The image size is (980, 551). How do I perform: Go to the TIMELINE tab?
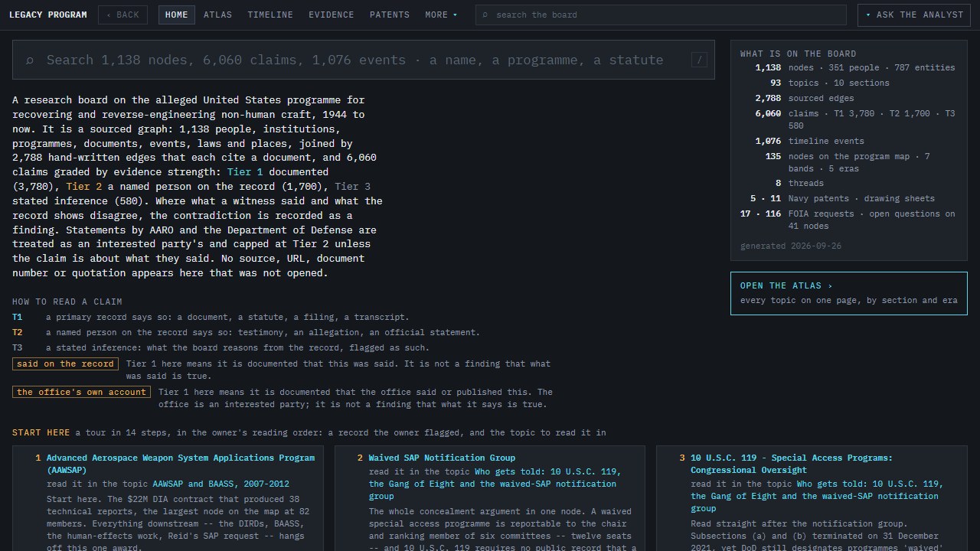[270, 15]
